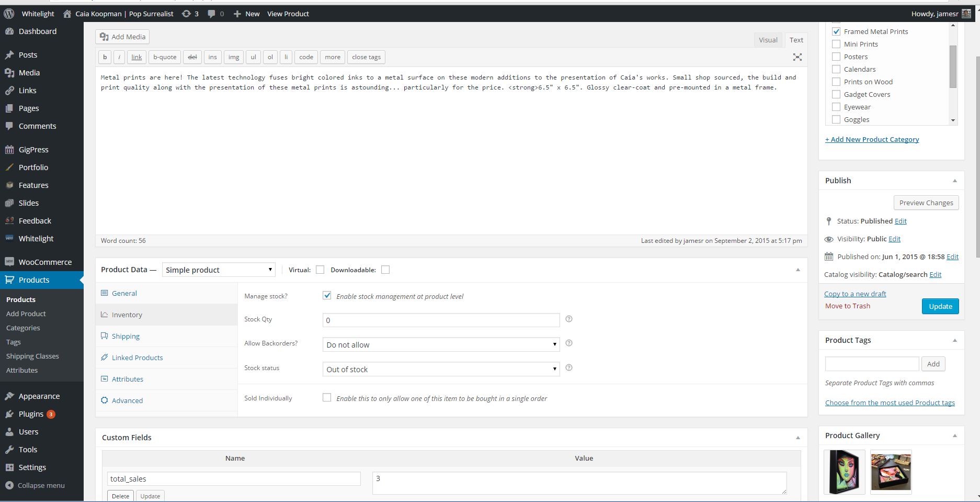Click the distraction-free writing fullscreen icon
The width and height of the screenshot is (980, 502).
[x=797, y=57]
